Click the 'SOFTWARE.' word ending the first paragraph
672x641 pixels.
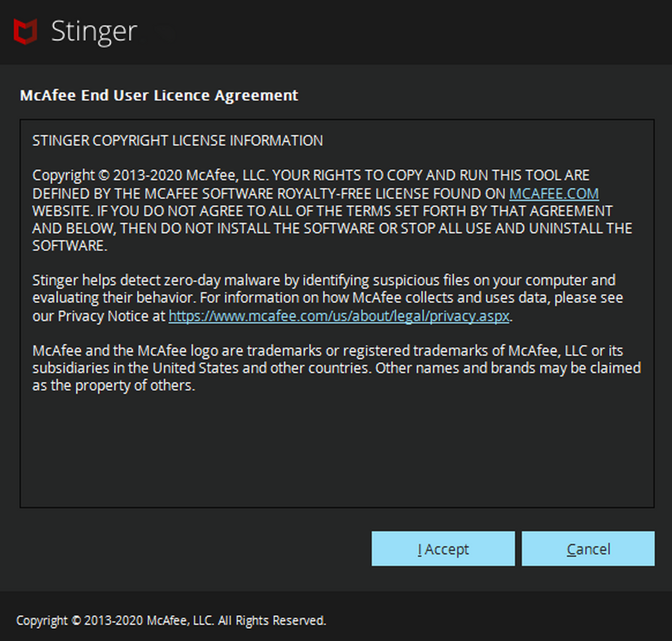pos(69,246)
